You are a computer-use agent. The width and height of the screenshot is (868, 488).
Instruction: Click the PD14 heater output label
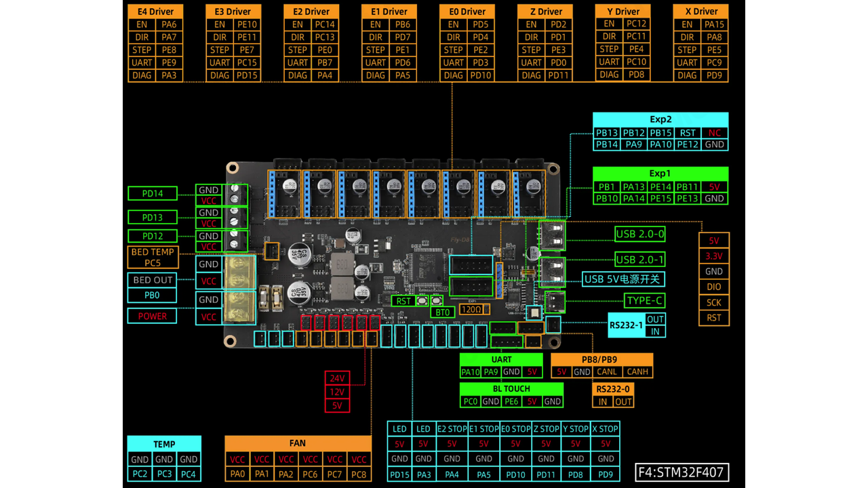click(153, 194)
